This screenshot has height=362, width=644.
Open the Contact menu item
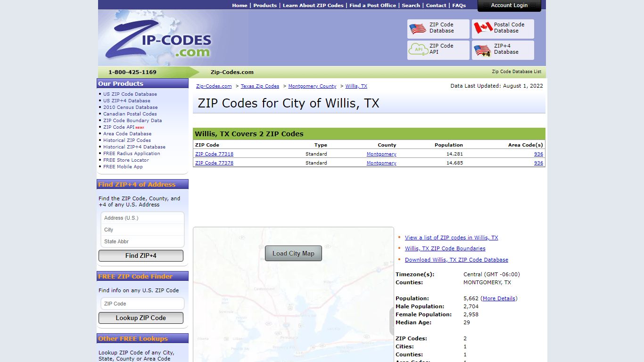(436, 6)
